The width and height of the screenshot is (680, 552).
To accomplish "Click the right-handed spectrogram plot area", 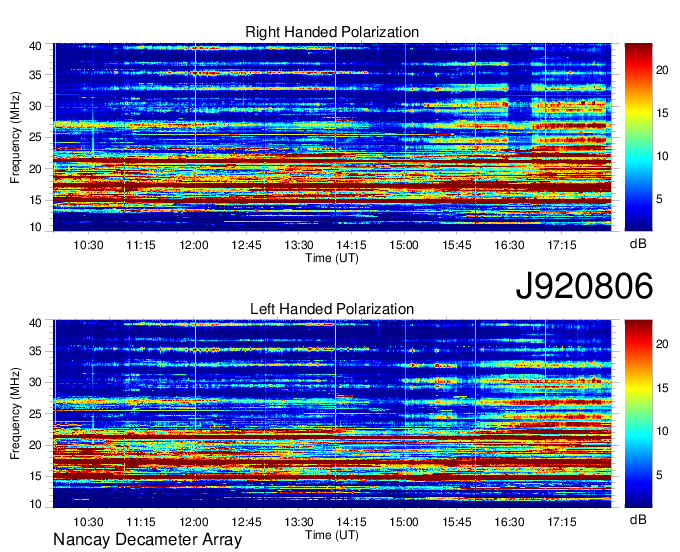I will click(x=332, y=137).
